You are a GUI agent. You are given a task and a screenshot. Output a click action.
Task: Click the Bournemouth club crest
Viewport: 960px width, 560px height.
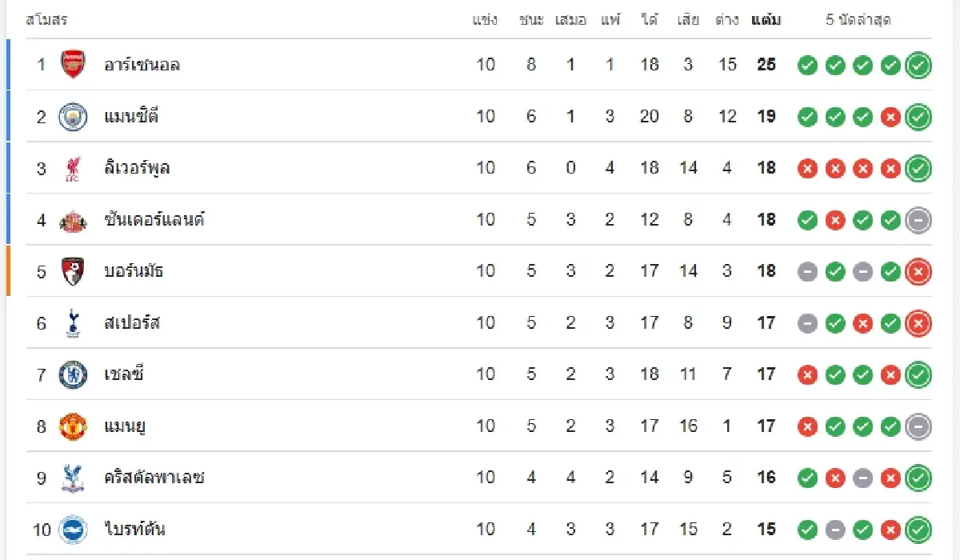[73, 271]
